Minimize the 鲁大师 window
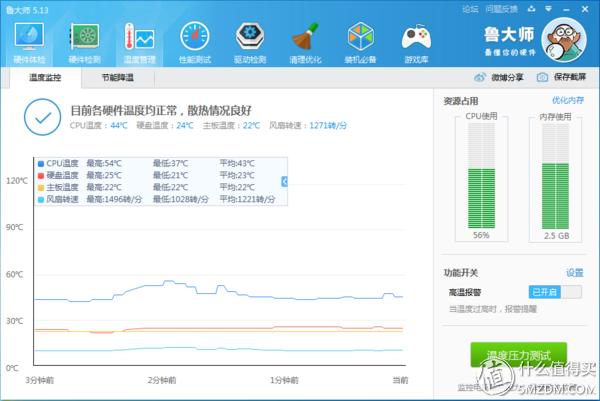 [x=566, y=9]
